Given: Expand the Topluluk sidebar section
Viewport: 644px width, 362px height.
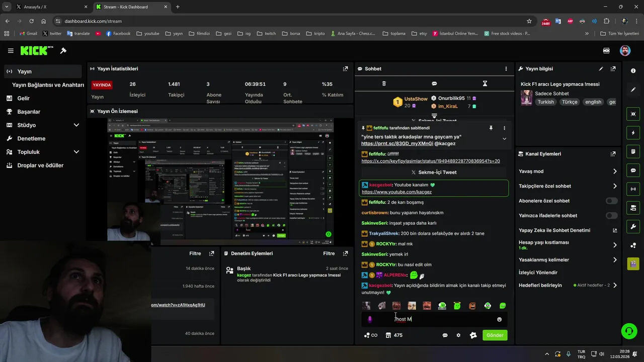Looking at the screenshot, I should 76,152.
